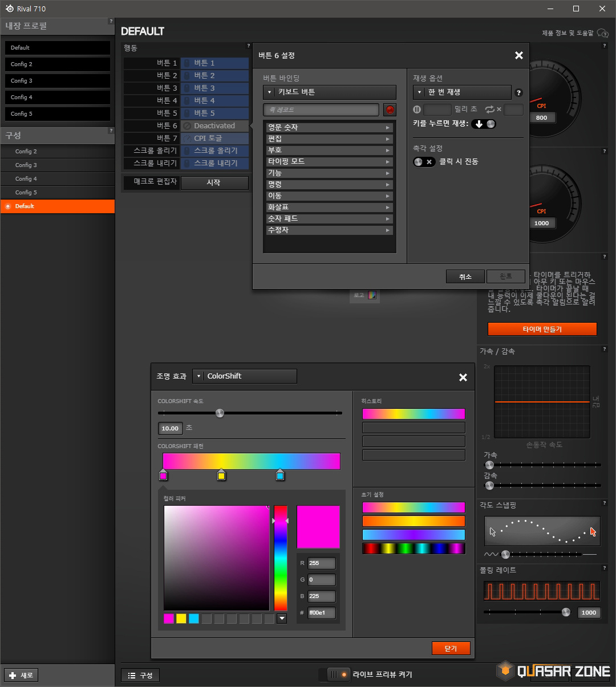Click the pause delay icon before 밀리 초
616x687 pixels.
[x=417, y=109]
